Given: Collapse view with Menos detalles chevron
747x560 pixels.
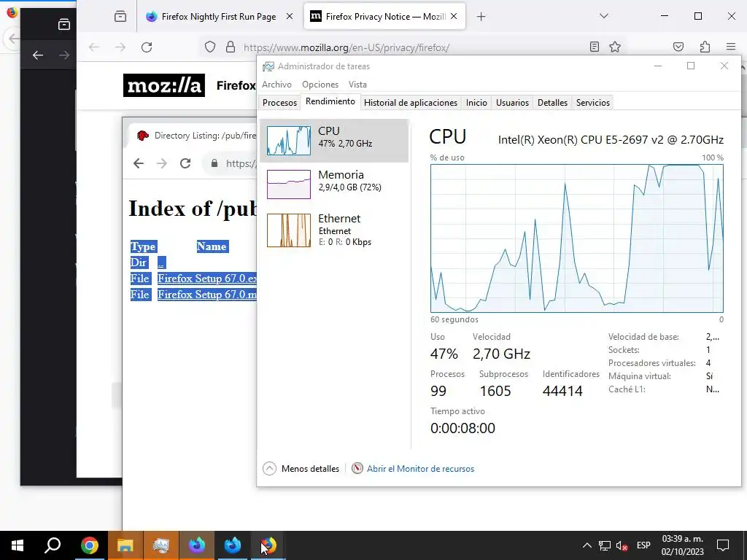Looking at the screenshot, I should 269,469.
